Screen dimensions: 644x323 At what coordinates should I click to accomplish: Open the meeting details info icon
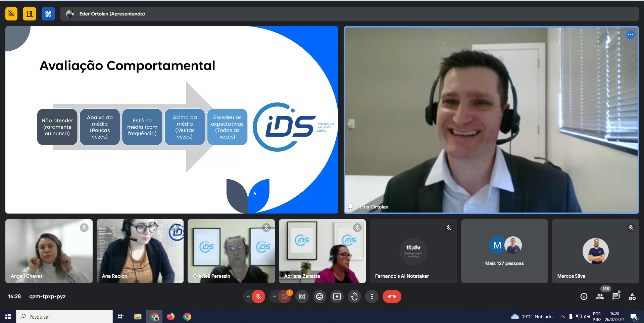click(x=584, y=296)
